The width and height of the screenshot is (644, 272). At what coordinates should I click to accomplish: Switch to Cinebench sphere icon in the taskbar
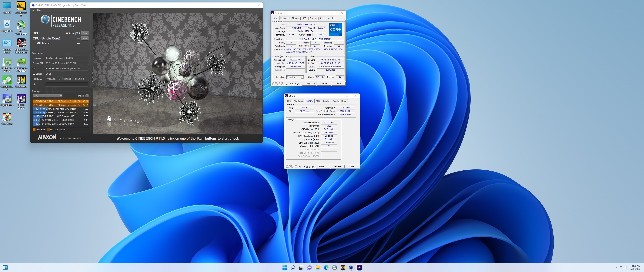coord(351,267)
